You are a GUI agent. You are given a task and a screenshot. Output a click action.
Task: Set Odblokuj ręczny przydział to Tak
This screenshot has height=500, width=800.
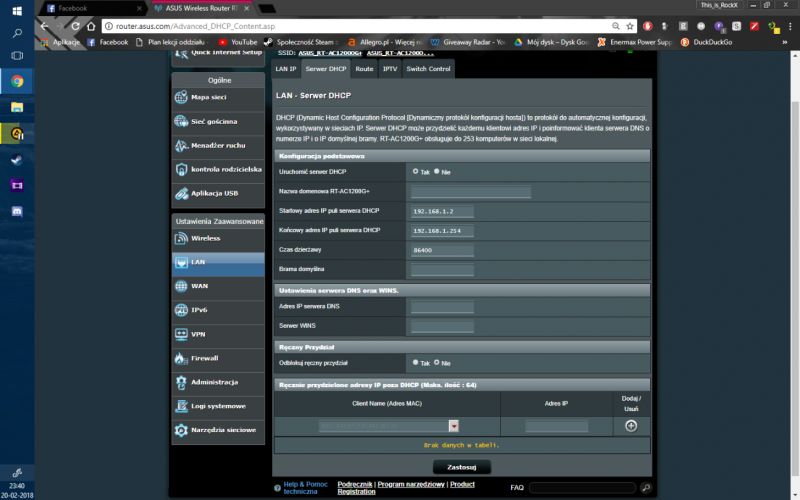(x=415, y=362)
